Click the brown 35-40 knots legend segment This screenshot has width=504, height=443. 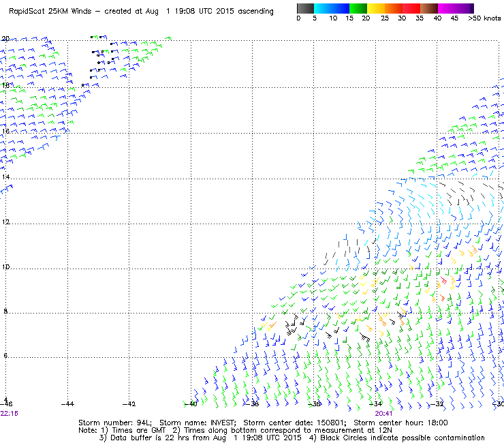429,8
